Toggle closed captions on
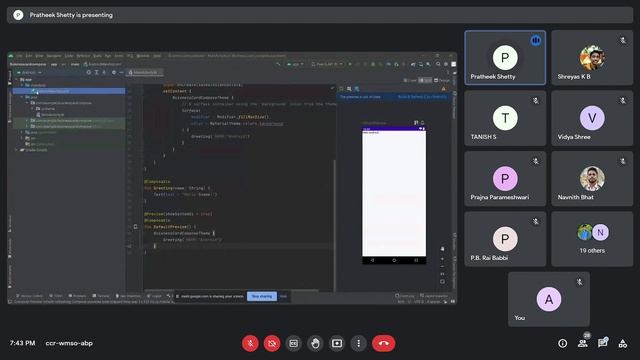Viewport: 640px width, 360px height. coord(293,343)
